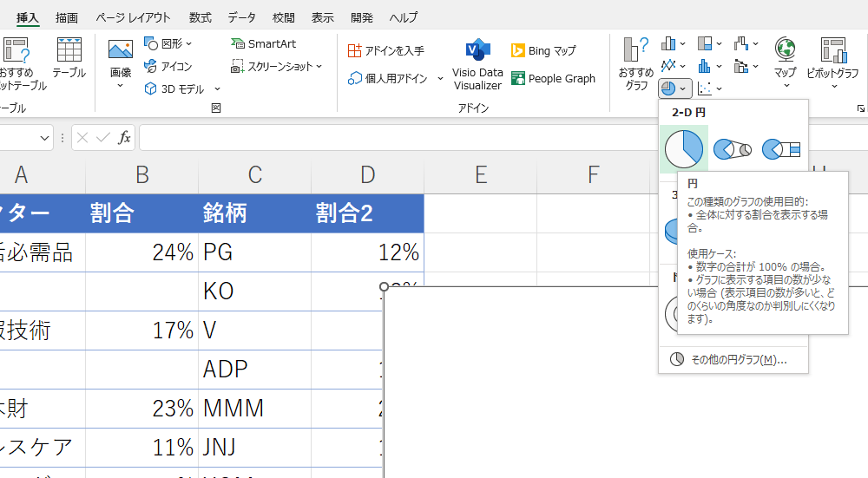This screenshot has width=868, height=478.
Task: Choose the bar-of-pie chart option
Action: pyautogui.click(x=781, y=149)
